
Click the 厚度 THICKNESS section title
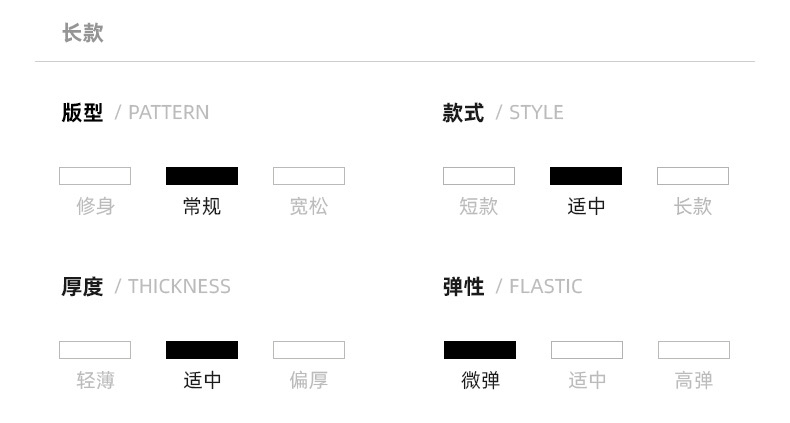pos(146,287)
